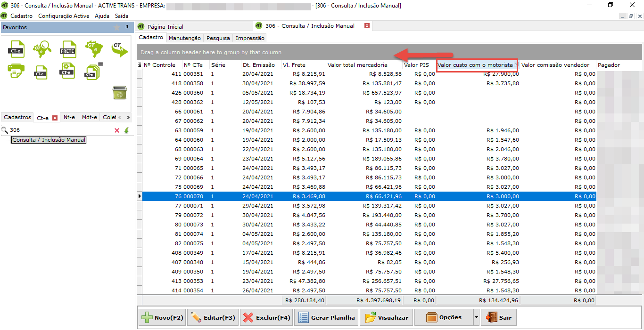Select the row with CTe 000360

pos(369,93)
